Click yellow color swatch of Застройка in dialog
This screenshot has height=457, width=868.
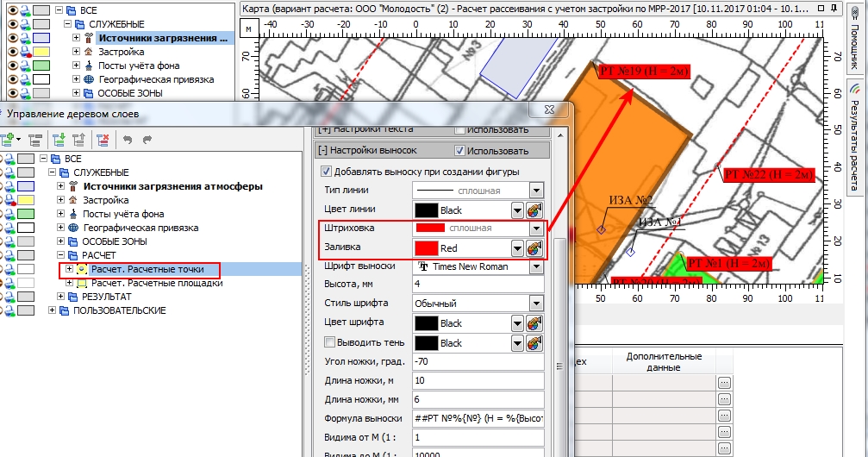26,200
